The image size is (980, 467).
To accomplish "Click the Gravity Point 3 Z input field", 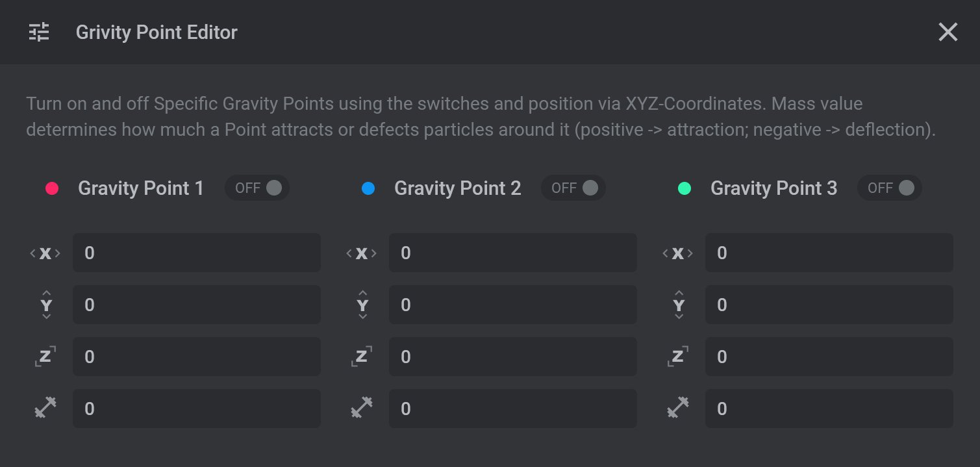I will (829, 357).
